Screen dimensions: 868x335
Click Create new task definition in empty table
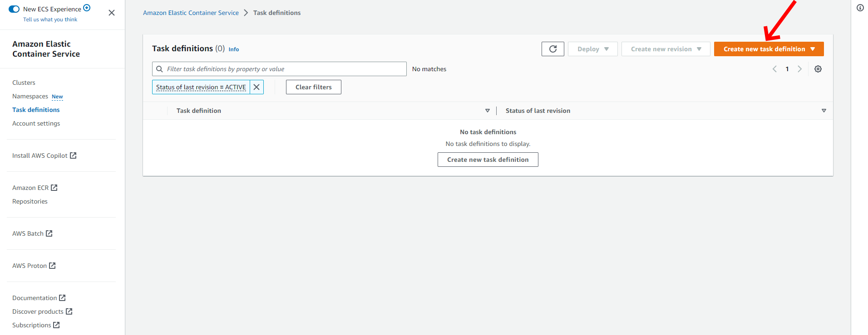point(488,160)
